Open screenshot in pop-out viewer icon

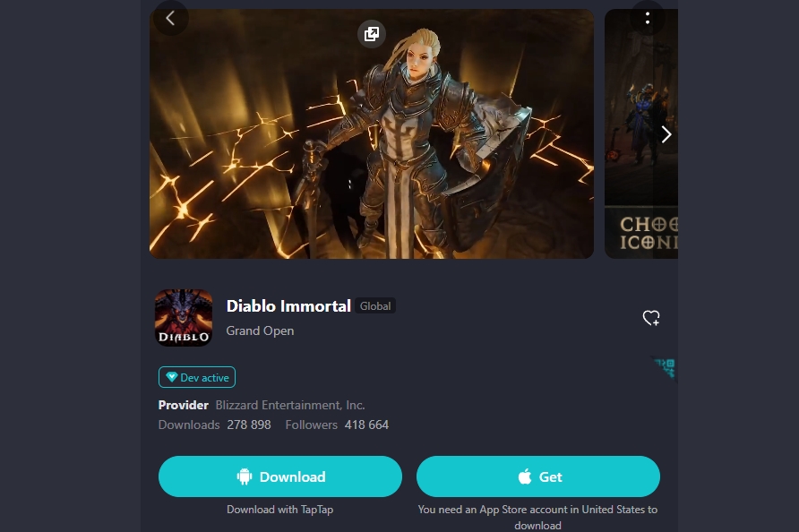(372, 34)
